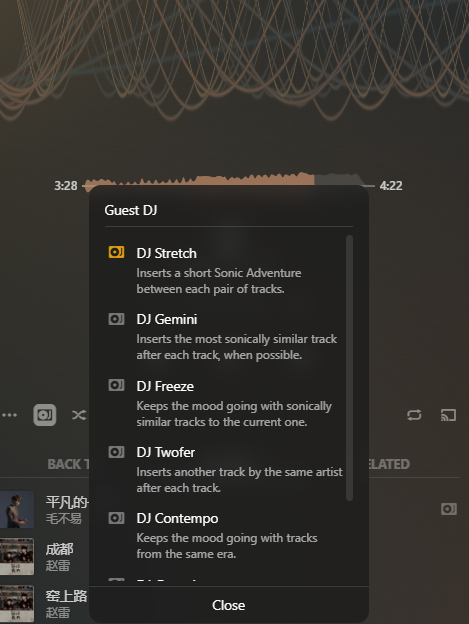Open the cast to device icon

pyautogui.click(x=448, y=415)
